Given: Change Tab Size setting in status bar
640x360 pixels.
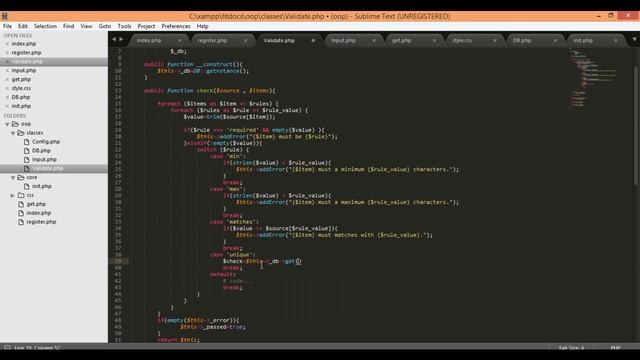Looking at the screenshot, I should click(x=571, y=348).
